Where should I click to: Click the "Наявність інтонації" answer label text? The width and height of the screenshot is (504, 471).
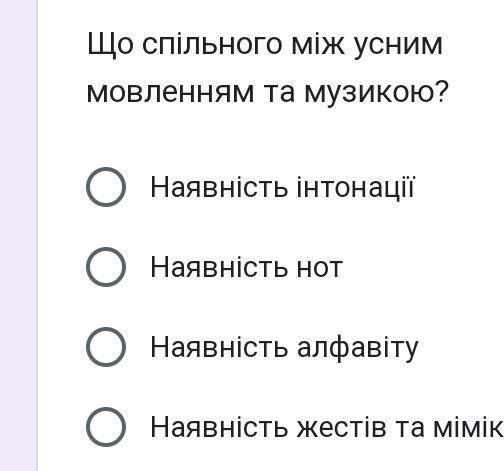[282, 187]
